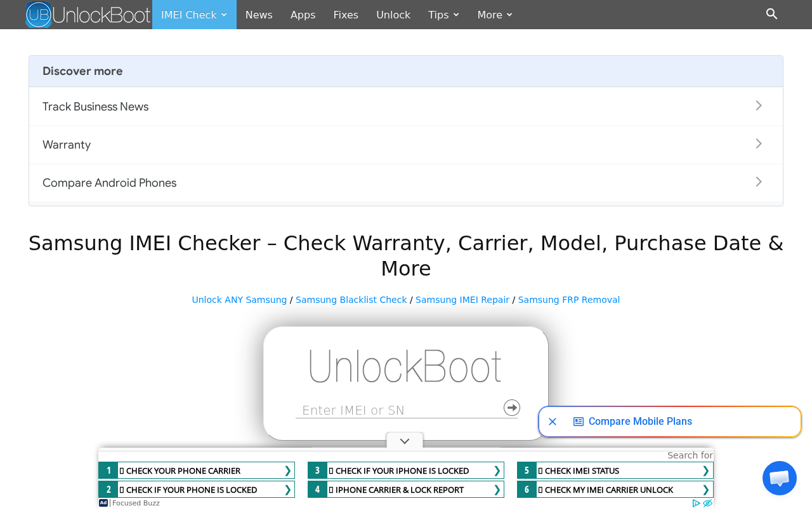The height and width of the screenshot is (508, 812).
Task: Click the ad Check My IMEI Carrier Unlock
Action: tap(615, 490)
